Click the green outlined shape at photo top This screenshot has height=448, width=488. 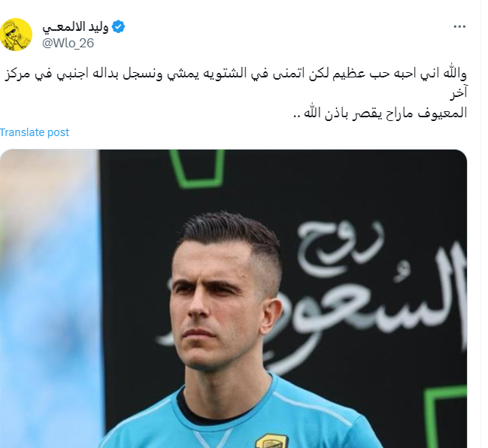pos(198,169)
